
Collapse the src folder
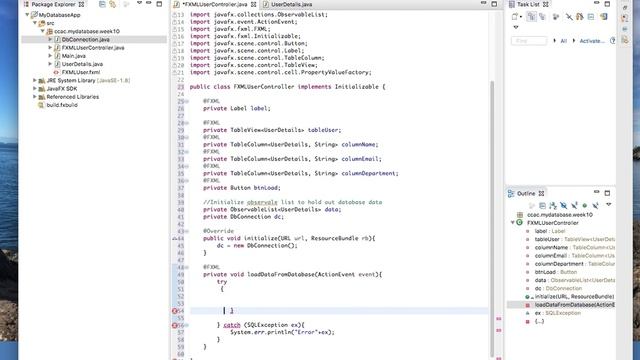point(35,23)
